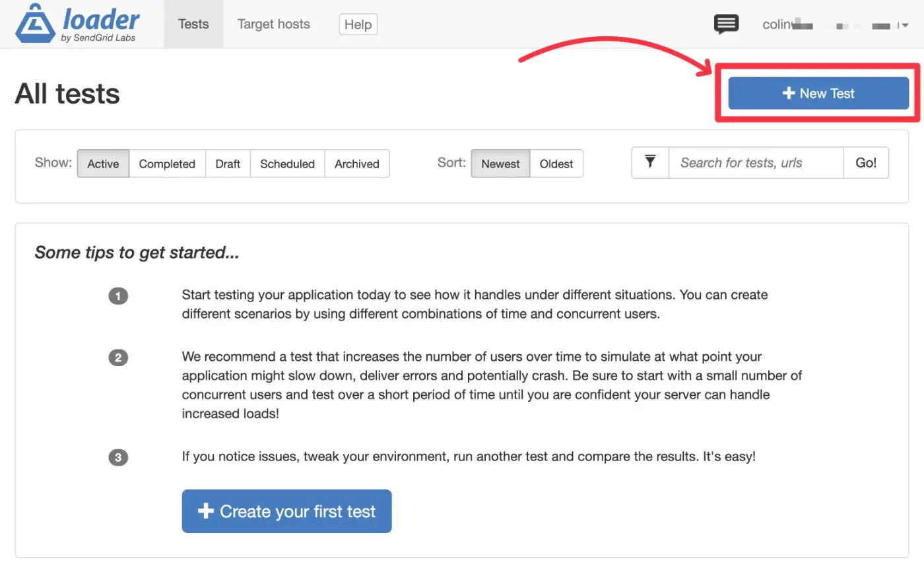This screenshot has height=570, width=924.
Task: Show Scheduled tests
Action: pyautogui.click(x=288, y=164)
